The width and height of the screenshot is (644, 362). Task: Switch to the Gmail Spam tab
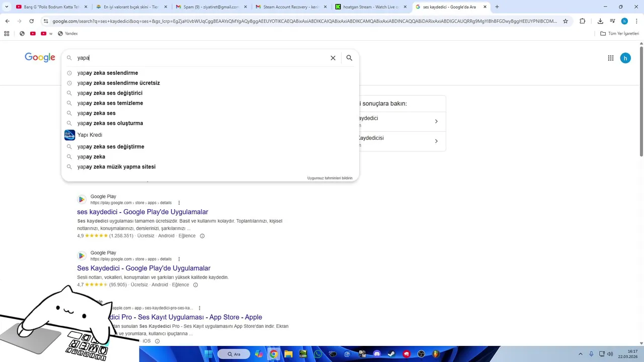point(211,7)
